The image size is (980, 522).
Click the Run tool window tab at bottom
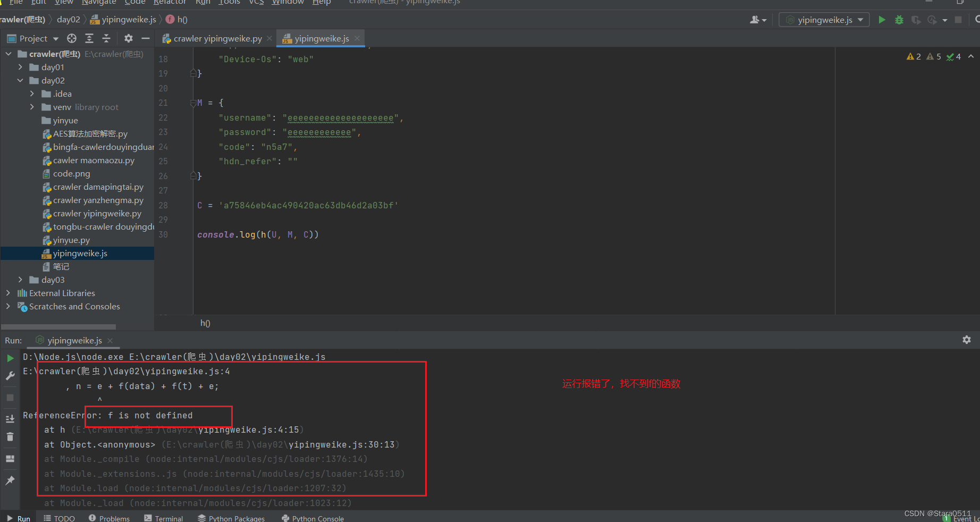18,518
